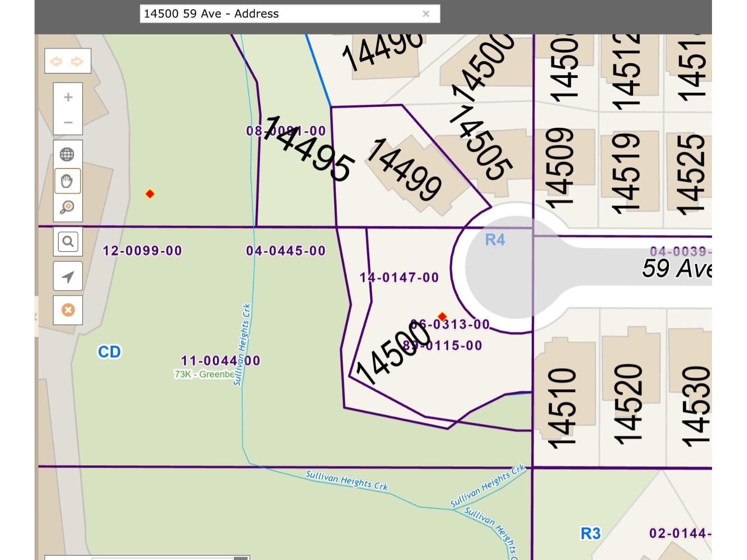The height and width of the screenshot is (560, 747).
Task: Click house number 14530
Action: 695,406
